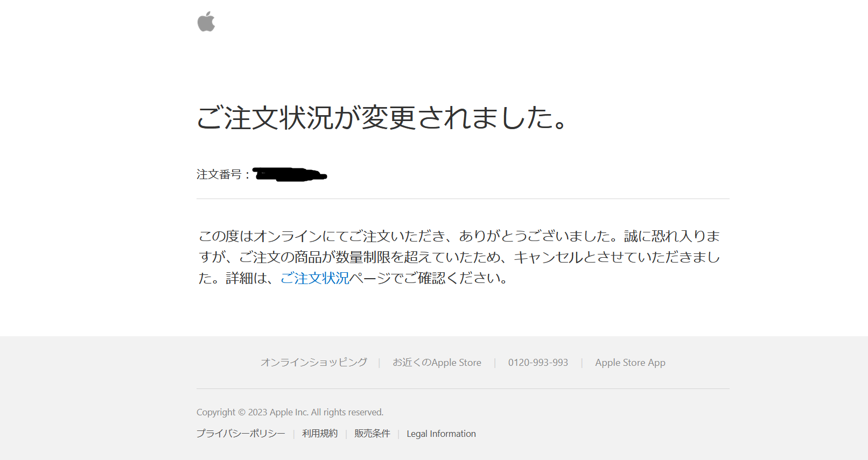Open the Legal Information link
This screenshot has height=460, width=868.
point(441,434)
